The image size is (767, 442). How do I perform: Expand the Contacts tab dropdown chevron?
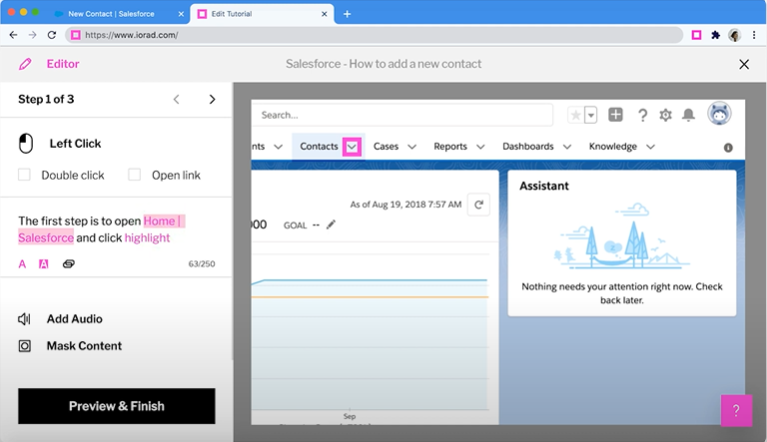click(x=352, y=147)
